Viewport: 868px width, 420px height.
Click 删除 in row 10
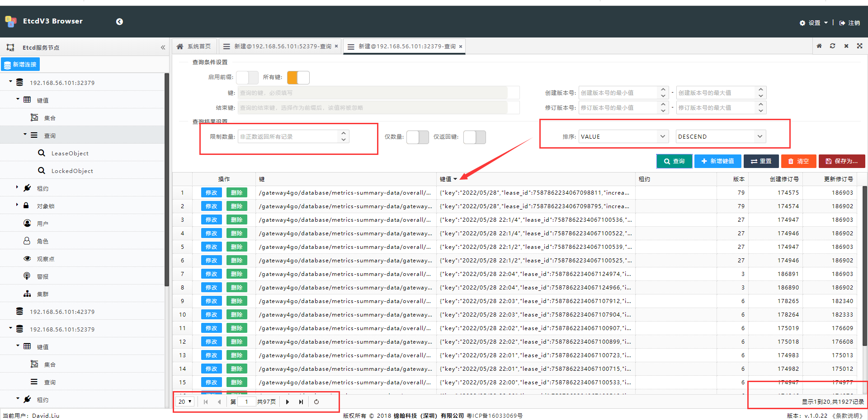click(x=237, y=315)
